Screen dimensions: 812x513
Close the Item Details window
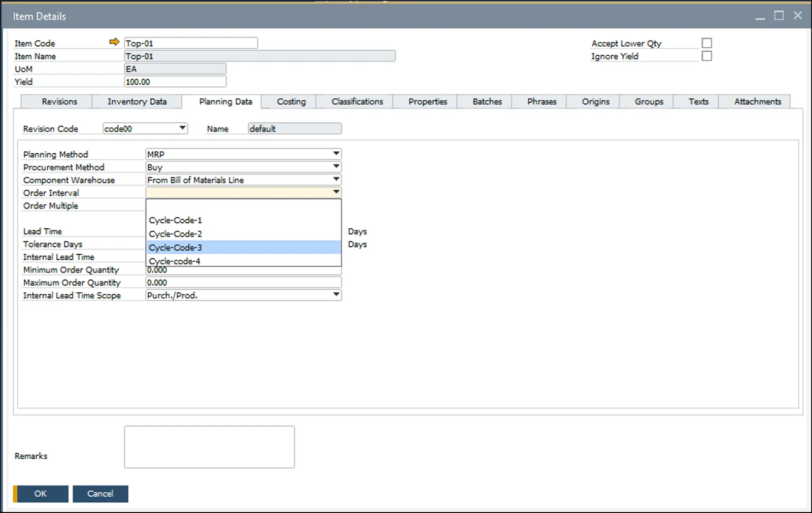(798, 16)
